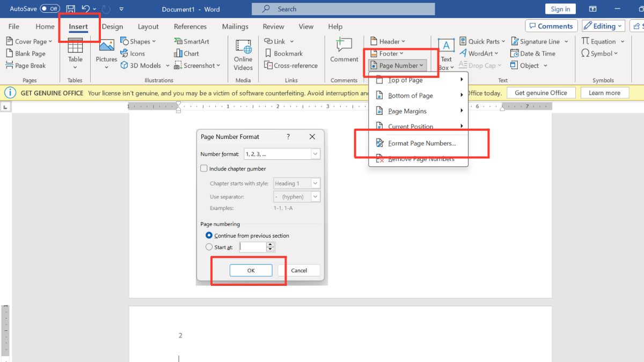Insert a Text Box
This screenshot has width=644, height=362.
point(446,54)
